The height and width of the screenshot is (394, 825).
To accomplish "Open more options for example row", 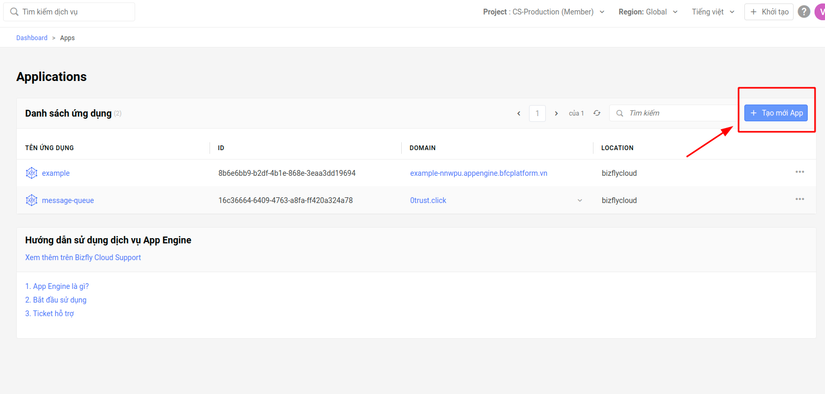I will click(800, 172).
